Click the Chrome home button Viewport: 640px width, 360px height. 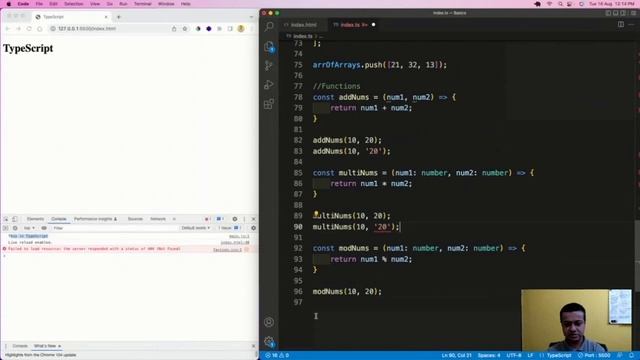coord(40,29)
